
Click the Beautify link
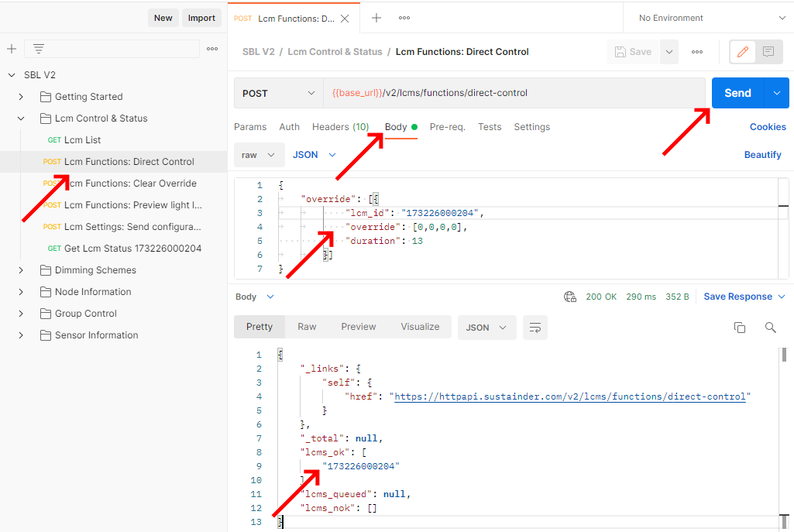coord(762,155)
